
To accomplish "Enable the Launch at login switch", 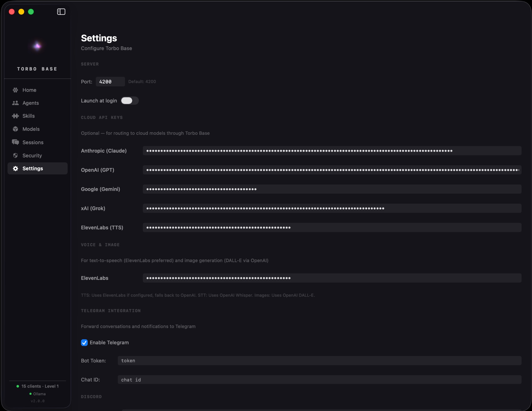I will (130, 100).
